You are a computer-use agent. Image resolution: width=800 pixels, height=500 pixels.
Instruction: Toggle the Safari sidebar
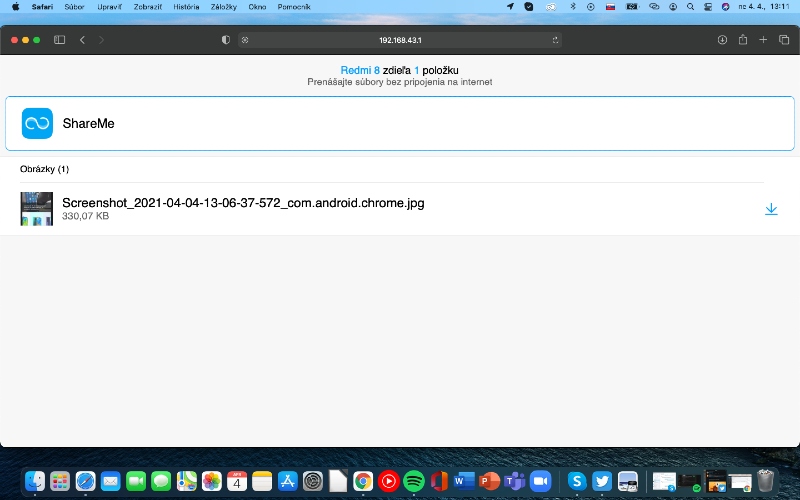[x=59, y=40]
